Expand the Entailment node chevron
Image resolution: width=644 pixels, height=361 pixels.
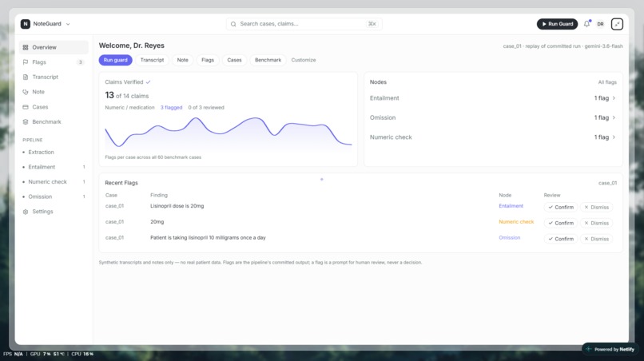[614, 98]
